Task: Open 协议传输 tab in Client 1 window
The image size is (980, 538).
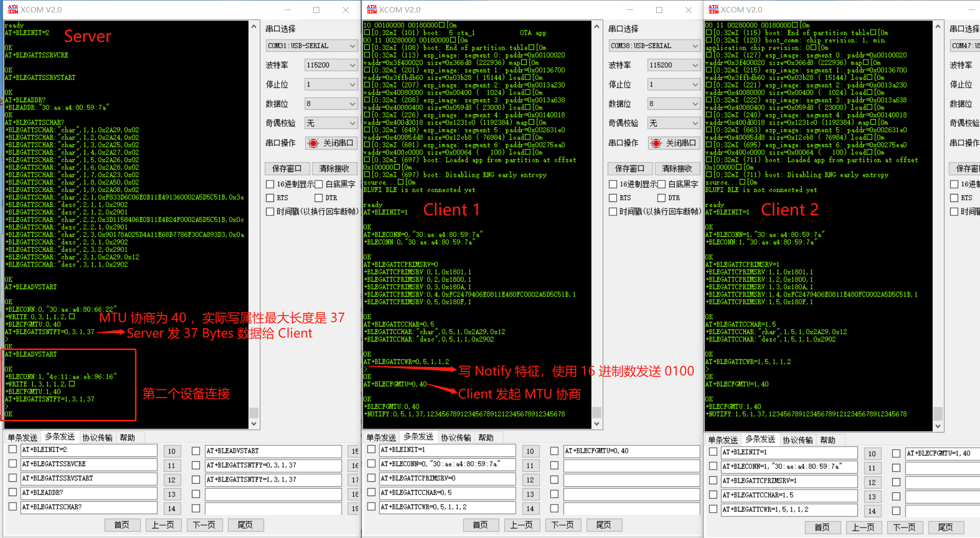Action: click(x=456, y=437)
